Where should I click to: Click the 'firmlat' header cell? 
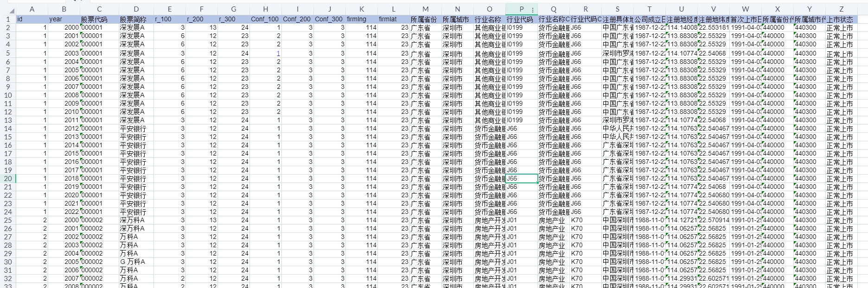(393, 19)
